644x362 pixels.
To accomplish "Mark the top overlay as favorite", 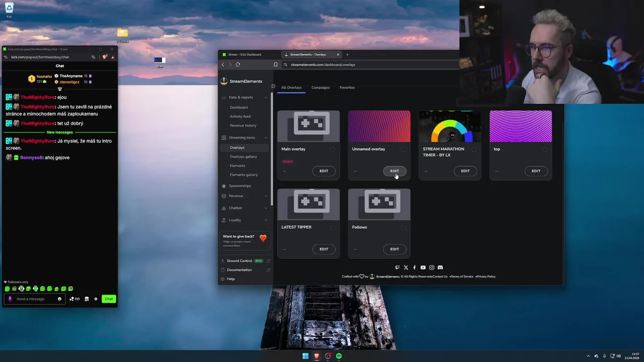I will pos(544,149).
